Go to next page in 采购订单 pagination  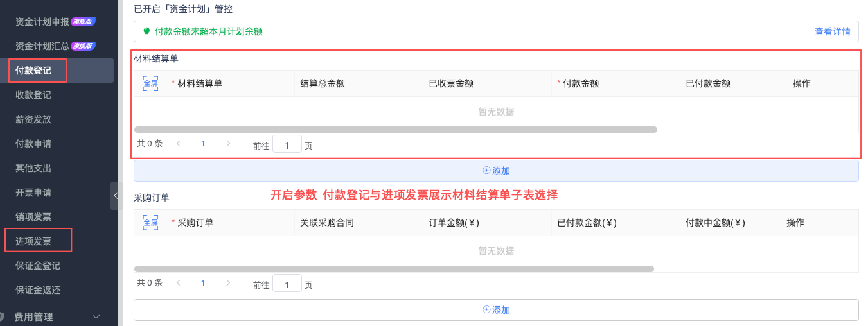coord(228,283)
